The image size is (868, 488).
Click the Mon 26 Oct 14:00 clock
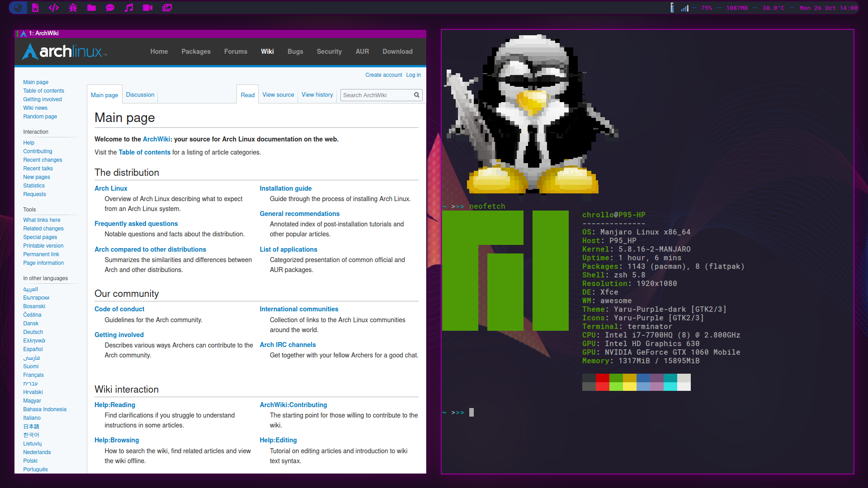click(x=828, y=8)
